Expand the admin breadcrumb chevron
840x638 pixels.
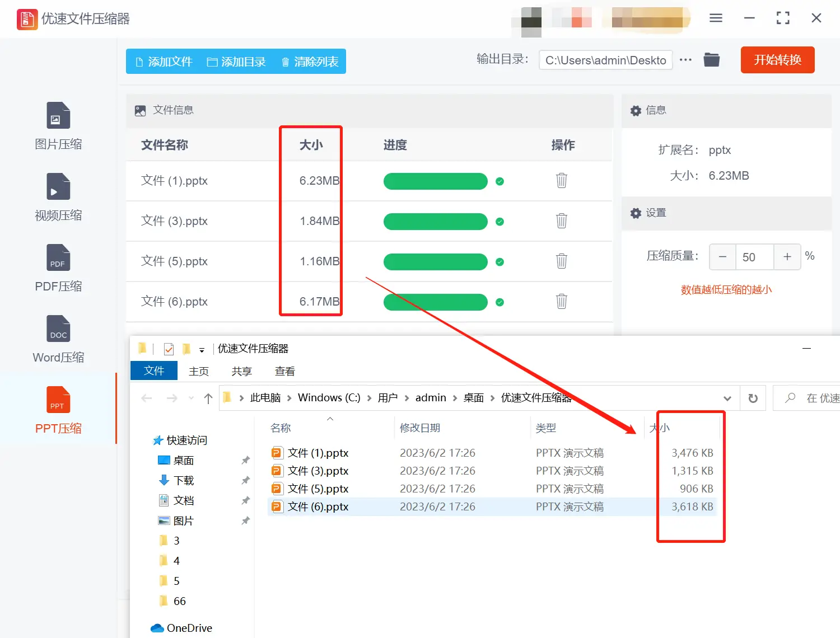pyautogui.click(x=454, y=398)
